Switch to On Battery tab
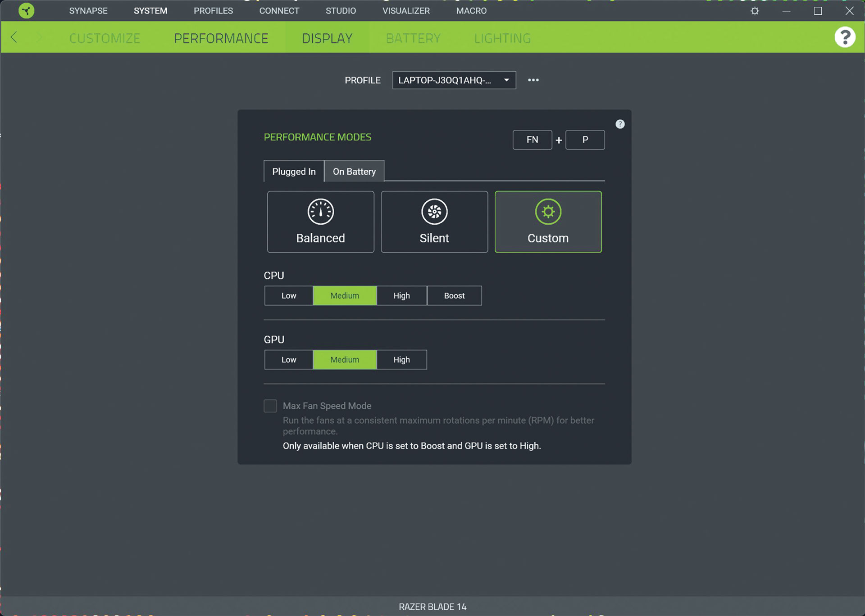 pyautogui.click(x=354, y=172)
